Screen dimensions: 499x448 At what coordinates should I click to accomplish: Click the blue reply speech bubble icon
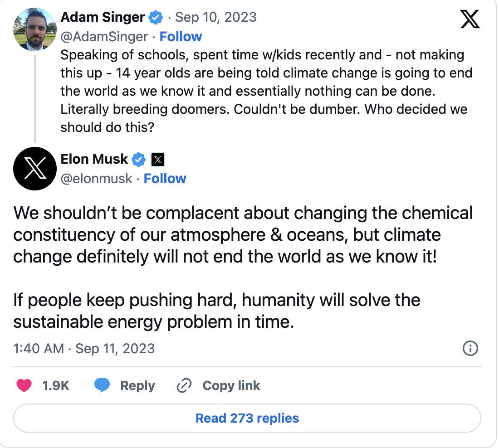click(x=102, y=385)
